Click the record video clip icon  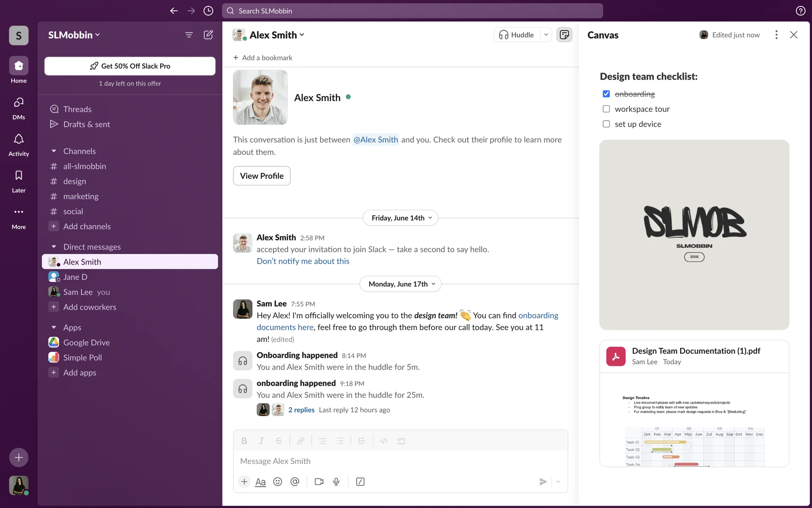pyautogui.click(x=319, y=482)
